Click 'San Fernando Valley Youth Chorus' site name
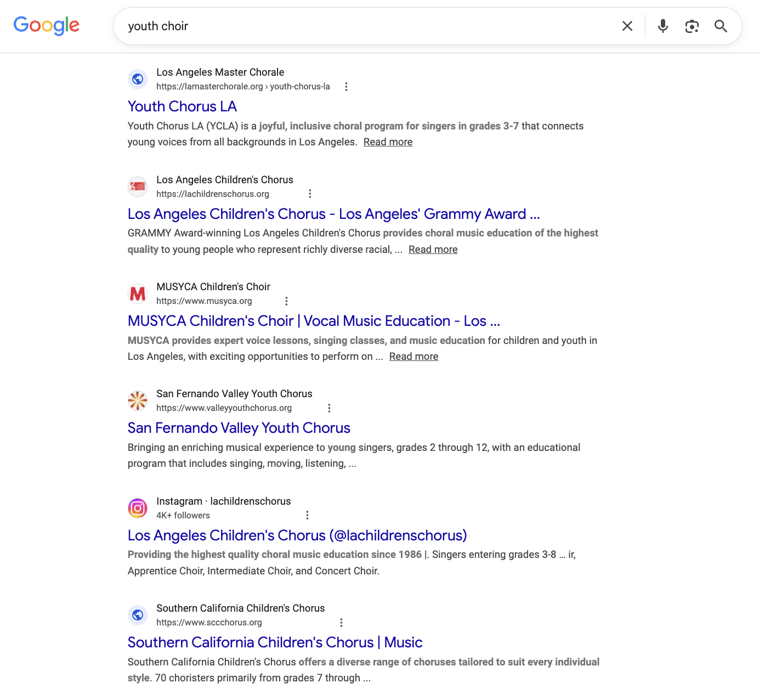This screenshot has width=759, height=700. tap(234, 394)
